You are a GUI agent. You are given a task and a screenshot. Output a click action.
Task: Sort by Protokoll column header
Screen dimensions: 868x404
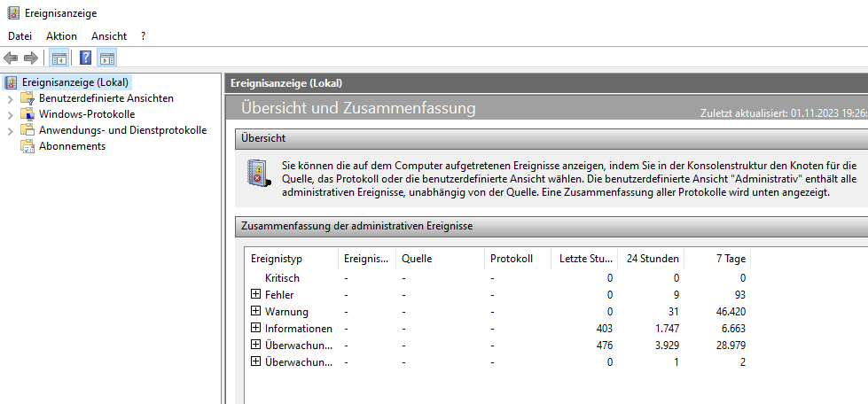[x=518, y=259]
